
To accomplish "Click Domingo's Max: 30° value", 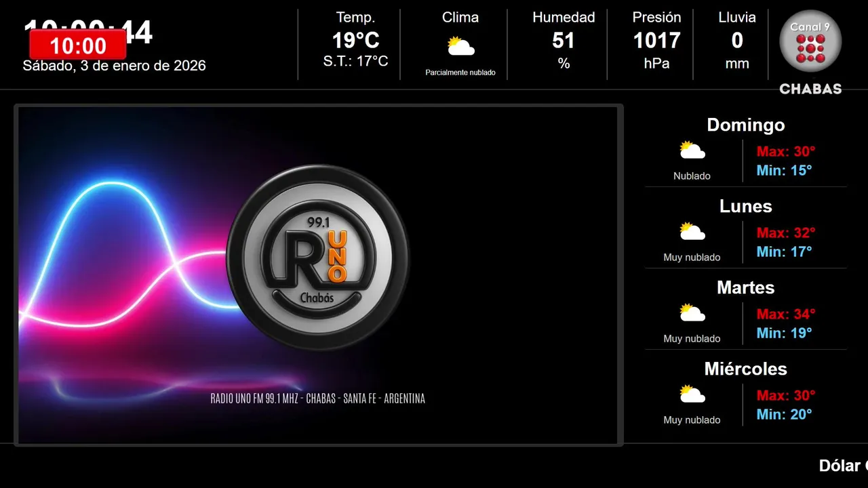I will (x=786, y=151).
